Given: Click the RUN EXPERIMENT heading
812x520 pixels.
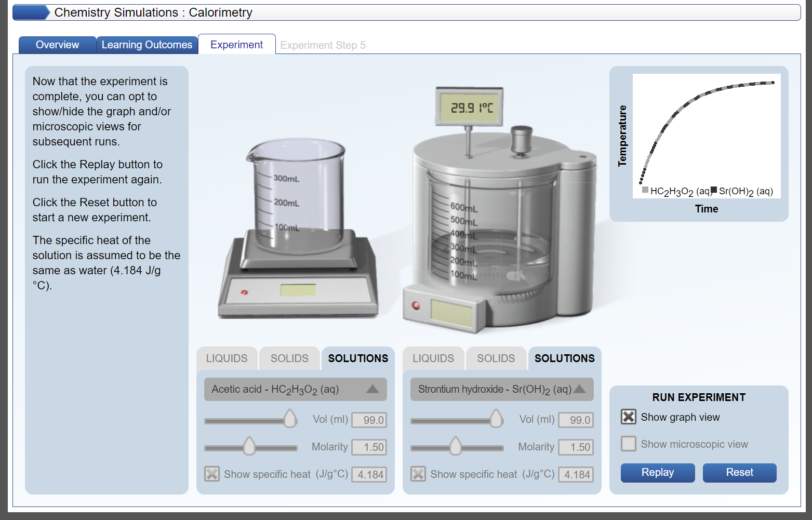Looking at the screenshot, I should (x=699, y=397).
